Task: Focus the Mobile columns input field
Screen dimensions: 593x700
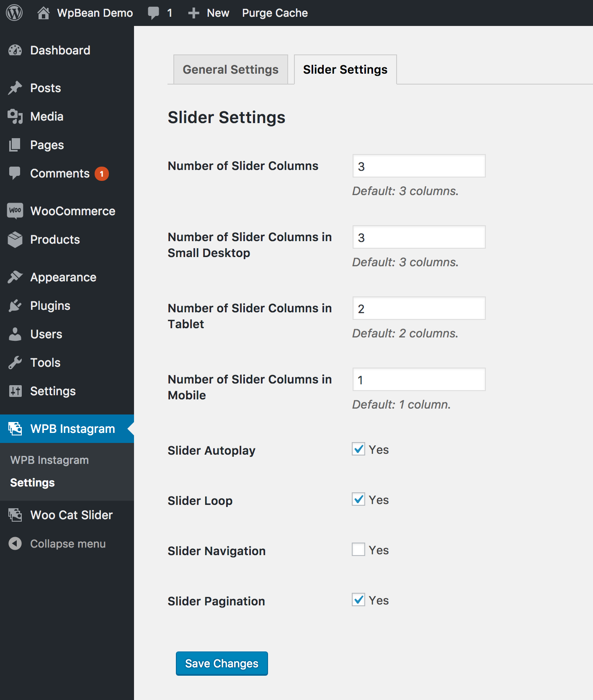Action: click(x=419, y=380)
